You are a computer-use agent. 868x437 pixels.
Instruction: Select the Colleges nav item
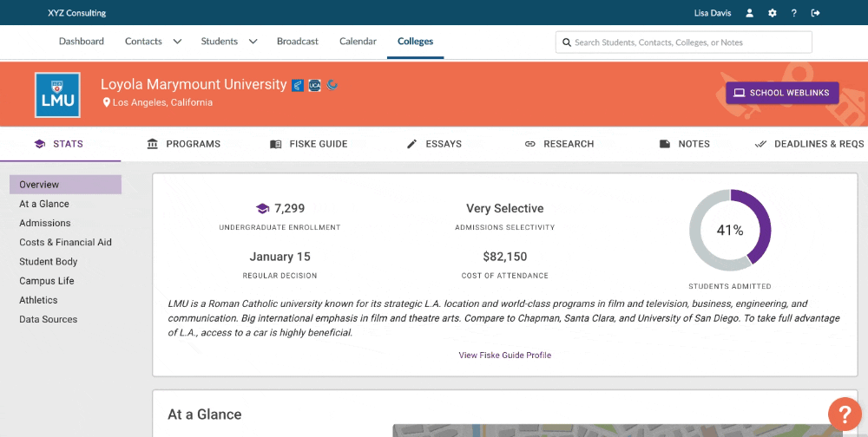[x=415, y=42]
